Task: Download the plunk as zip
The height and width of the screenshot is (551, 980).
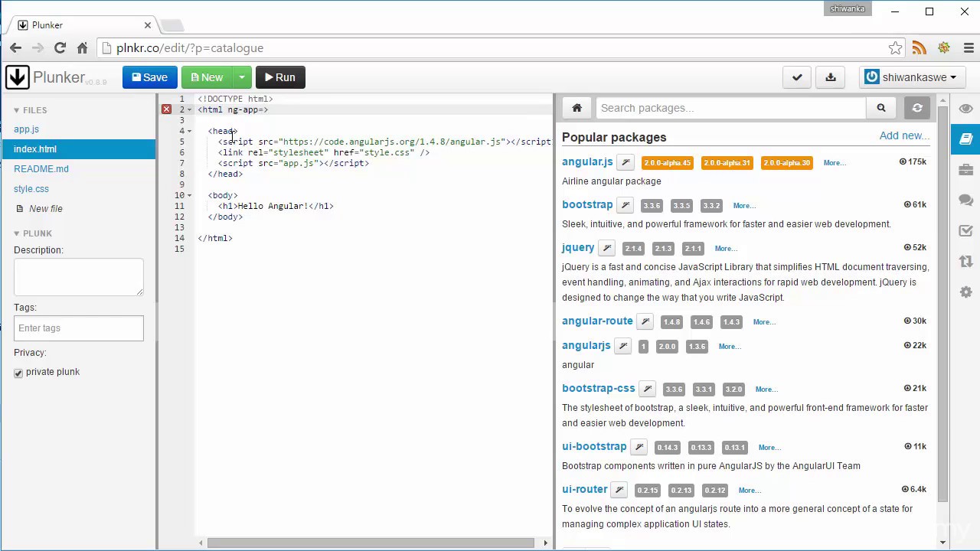Action: 831,77
